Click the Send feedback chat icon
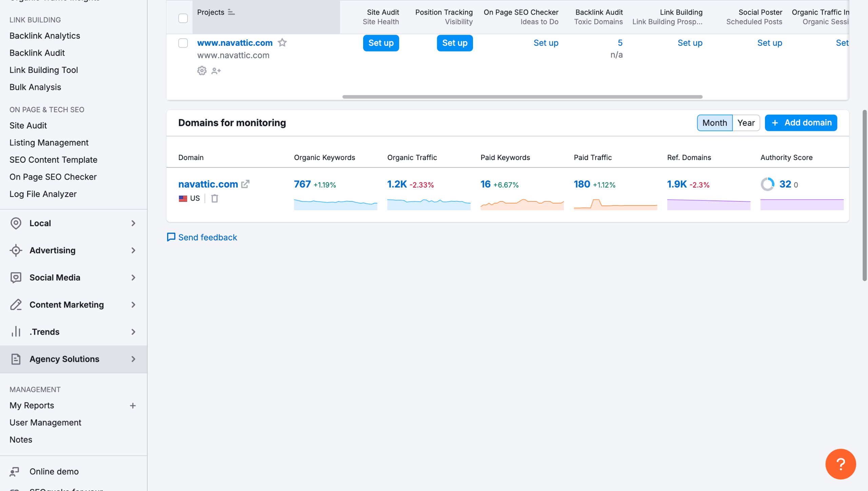This screenshot has height=491, width=868. click(171, 237)
